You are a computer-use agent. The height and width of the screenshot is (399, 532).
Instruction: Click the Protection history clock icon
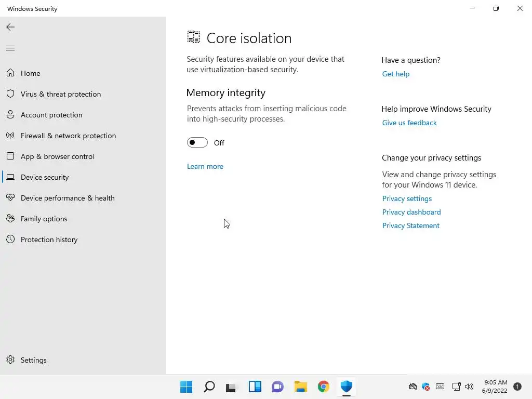click(10, 239)
